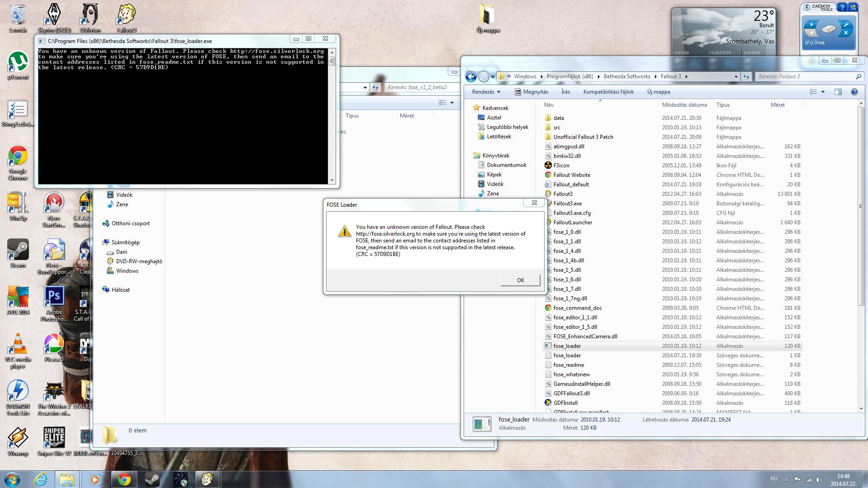
Task: Expand address bar history dropdown in Fallout 3 window
Action: point(736,76)
